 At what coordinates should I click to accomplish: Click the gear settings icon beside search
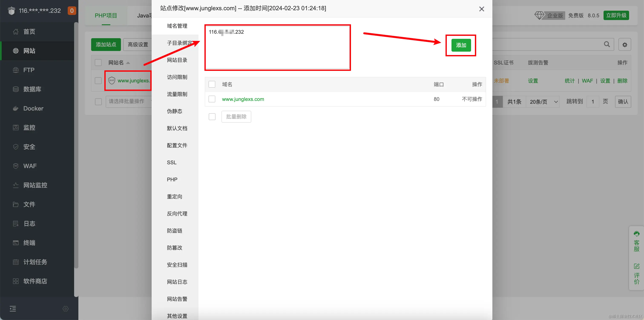(x=624, y=45)
